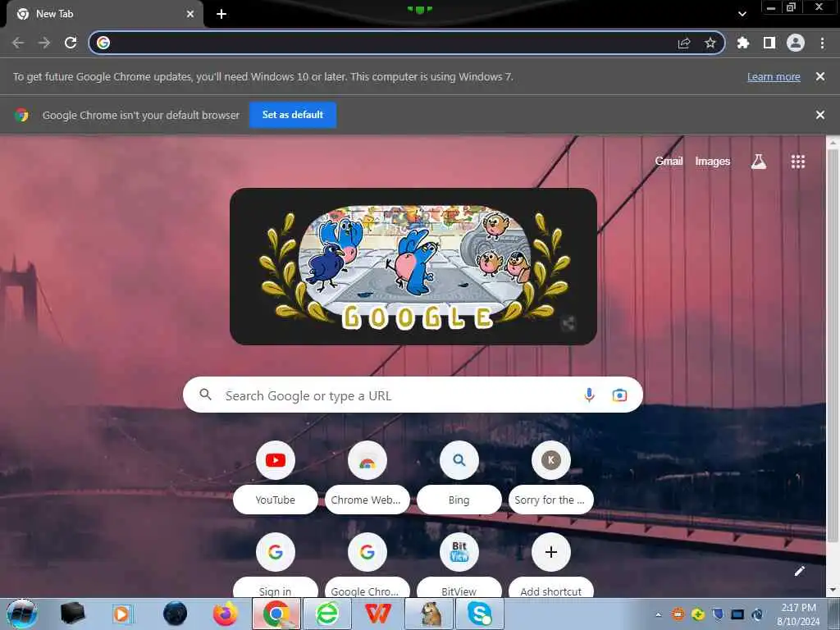Viewport: 840px width, 630px height.
Task: Share the doodle with share icon
Action: [x=569, y=323]
